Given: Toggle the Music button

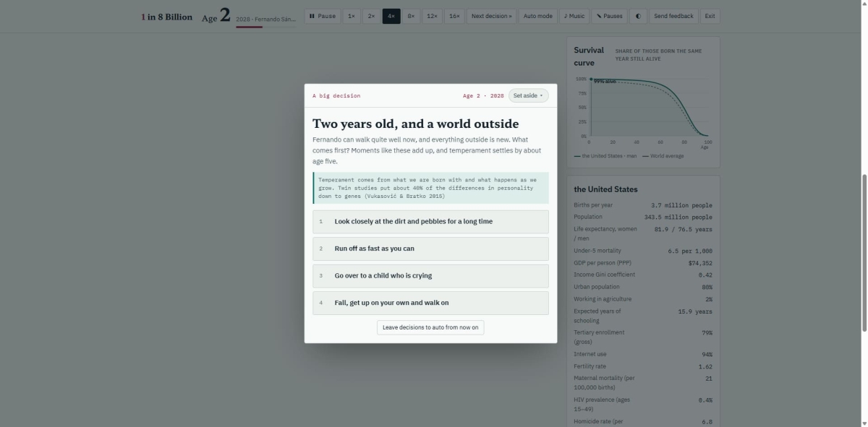Looking at the screenshot, I should (x=574, y=16).
